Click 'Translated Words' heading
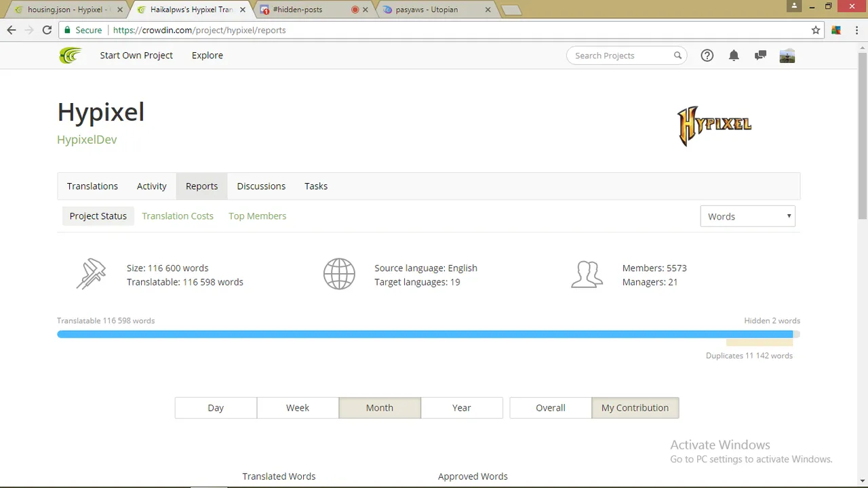Viewport: 868px width, 488px height. pyautogui.click(x=279, y=476)
